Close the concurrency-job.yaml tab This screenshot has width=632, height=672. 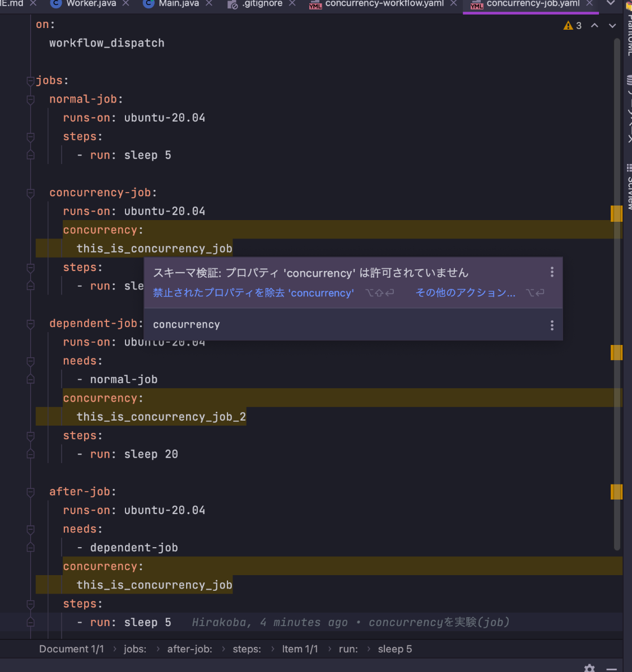(589, 3)
